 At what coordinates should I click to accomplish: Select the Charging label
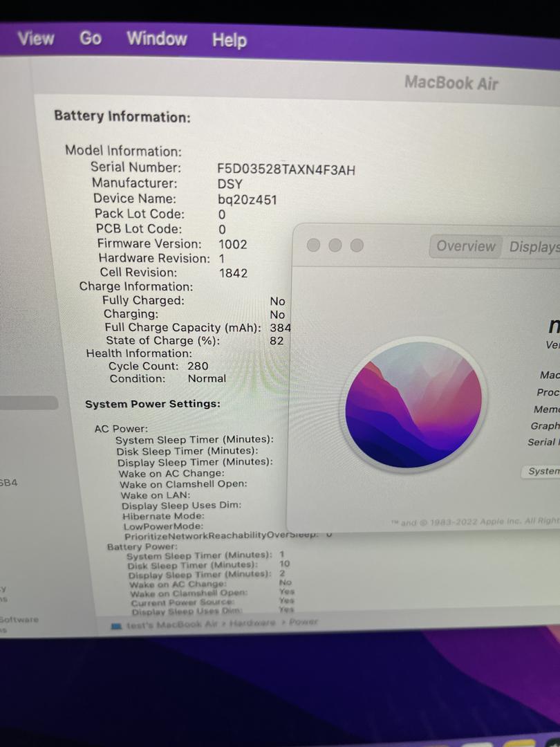click(x=131, y=314)
